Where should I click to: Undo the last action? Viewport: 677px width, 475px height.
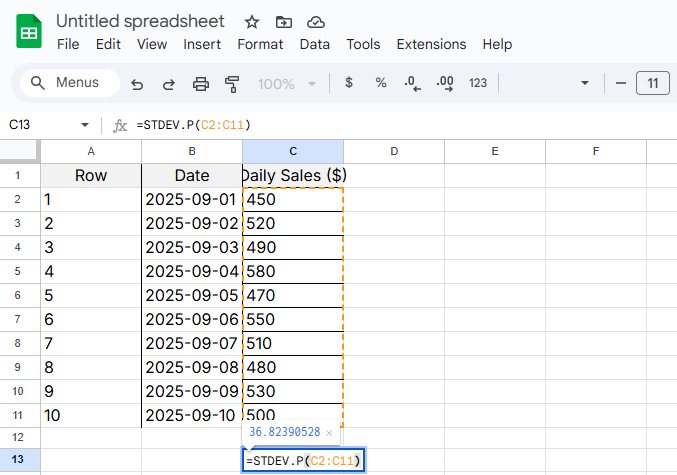pyautogui.click(x=137, y=84)
